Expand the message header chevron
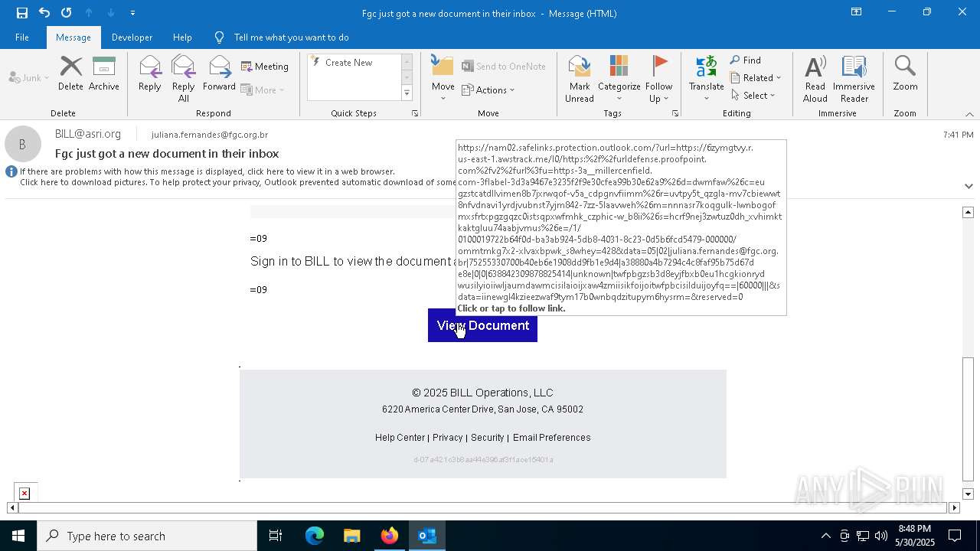This screenshot has width=980, height=551. coord(969,186)
